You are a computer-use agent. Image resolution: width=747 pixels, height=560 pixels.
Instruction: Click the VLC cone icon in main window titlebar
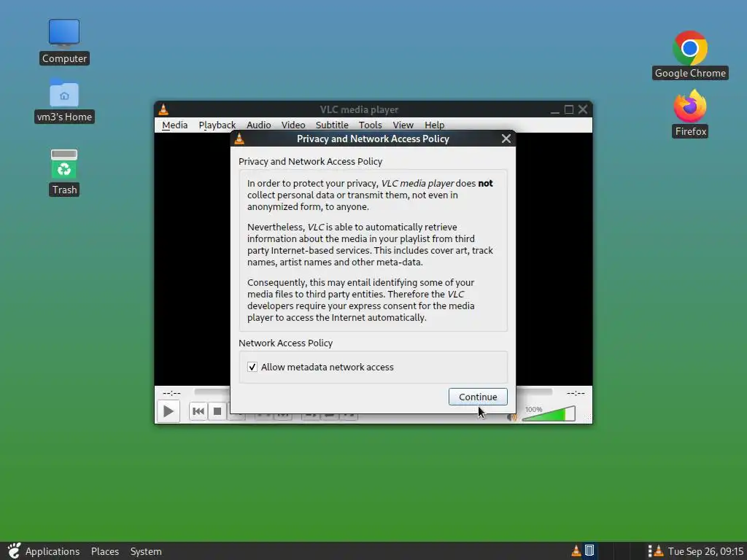(x=163, y=109)
